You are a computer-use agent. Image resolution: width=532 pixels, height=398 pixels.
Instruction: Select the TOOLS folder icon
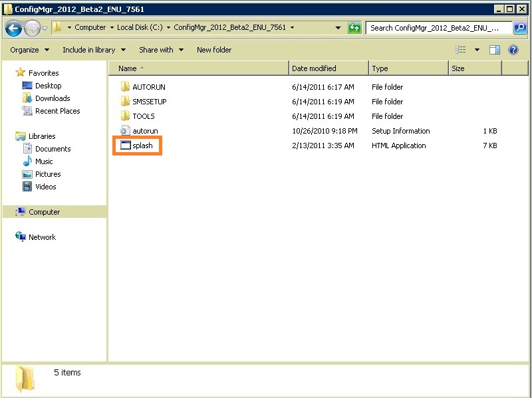coord(125,116)
